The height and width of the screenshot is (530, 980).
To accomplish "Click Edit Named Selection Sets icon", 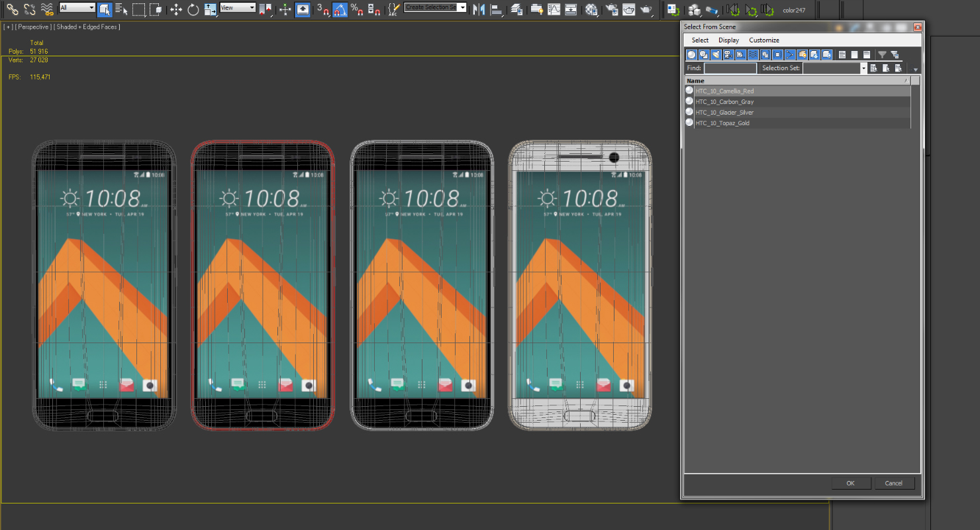I will pos(394,9).
